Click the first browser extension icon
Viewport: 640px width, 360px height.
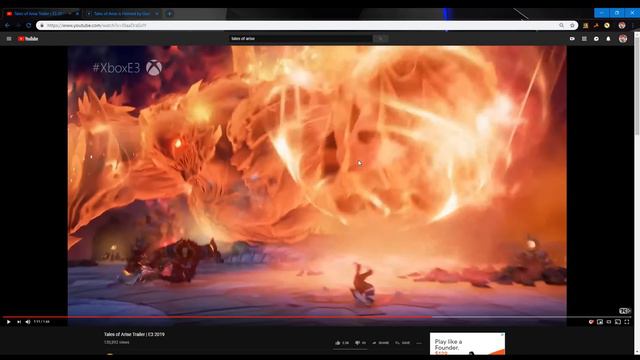coord(586,25)
